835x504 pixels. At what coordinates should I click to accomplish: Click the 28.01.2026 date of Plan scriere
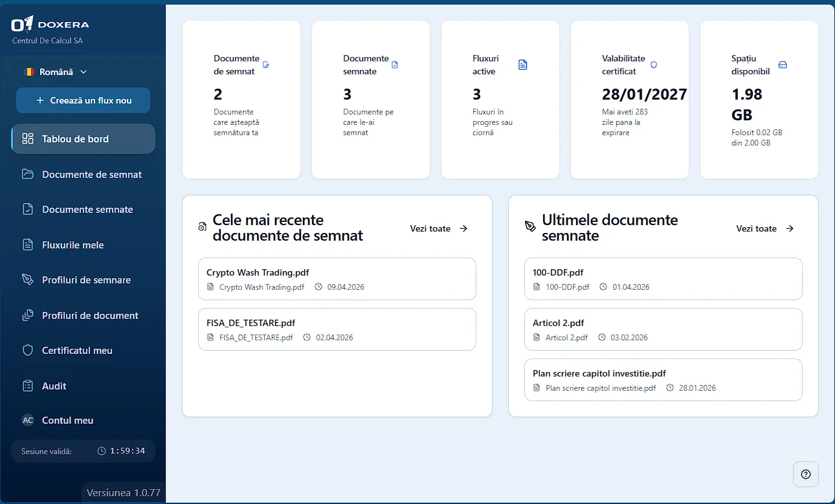click(697, 388)
